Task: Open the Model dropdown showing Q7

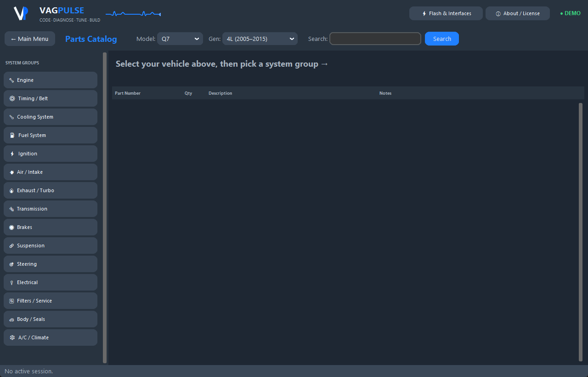Action: point(180,39)
